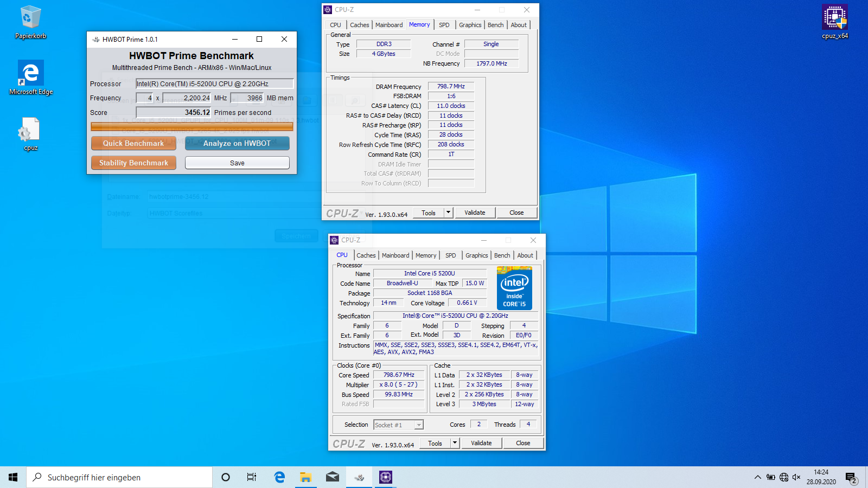868x488 pixels.
Task: Open the notification center icon
Action: click(x=851, y=478)
